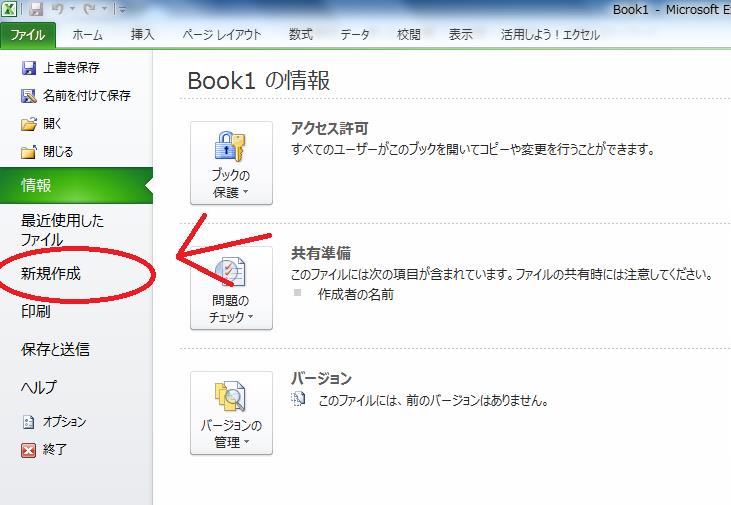Click the undo arrow in quick access toolbar

pos(58,9)
